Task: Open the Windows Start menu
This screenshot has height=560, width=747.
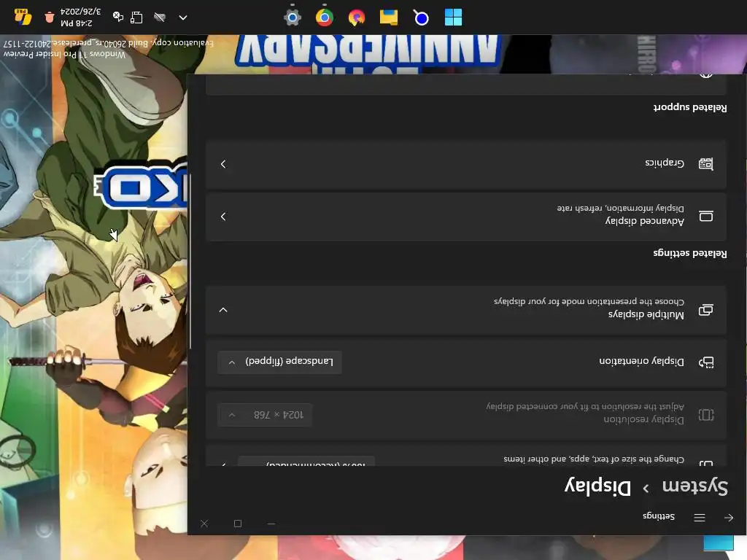Action: pos(453,17)
